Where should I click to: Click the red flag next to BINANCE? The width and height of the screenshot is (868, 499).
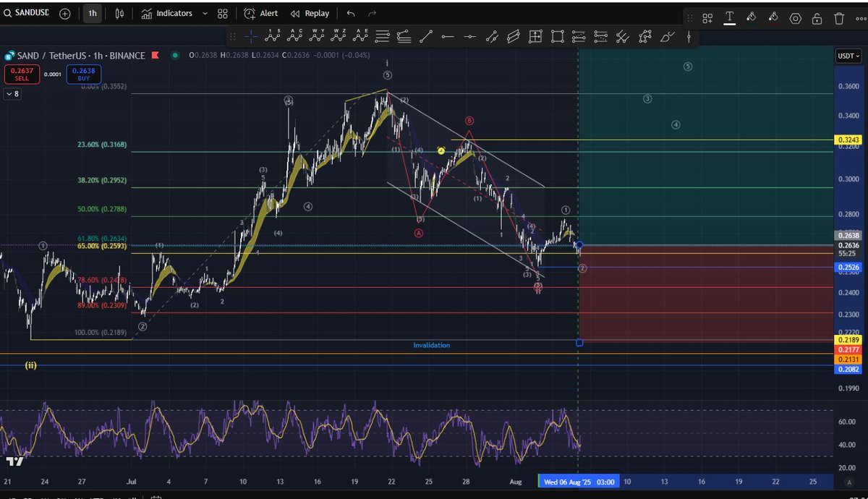coord(156,56)
